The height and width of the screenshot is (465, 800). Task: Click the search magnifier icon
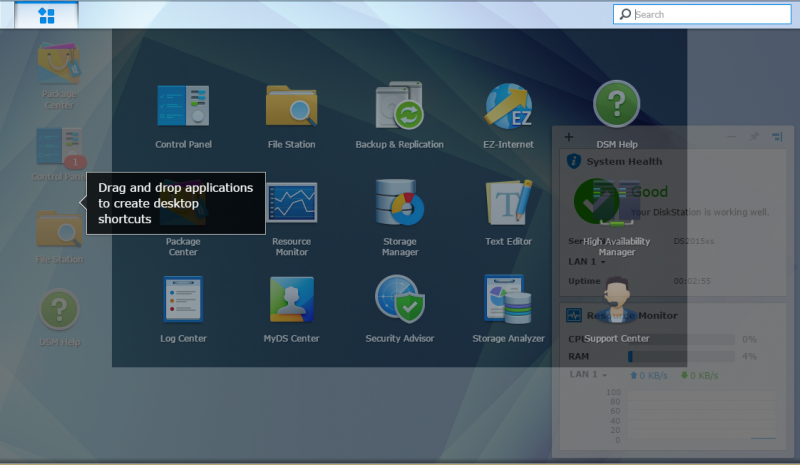click(x=625, y=14)
